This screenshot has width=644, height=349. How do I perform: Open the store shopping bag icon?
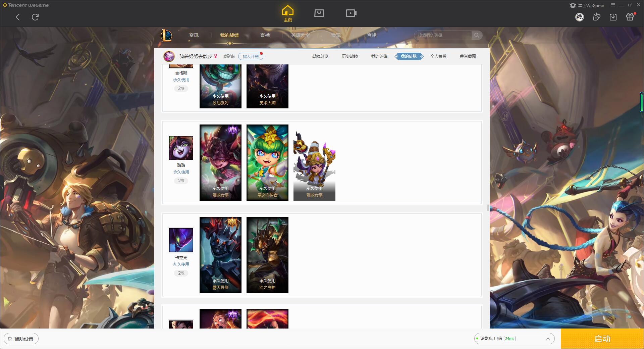click(x=319, y=13)
